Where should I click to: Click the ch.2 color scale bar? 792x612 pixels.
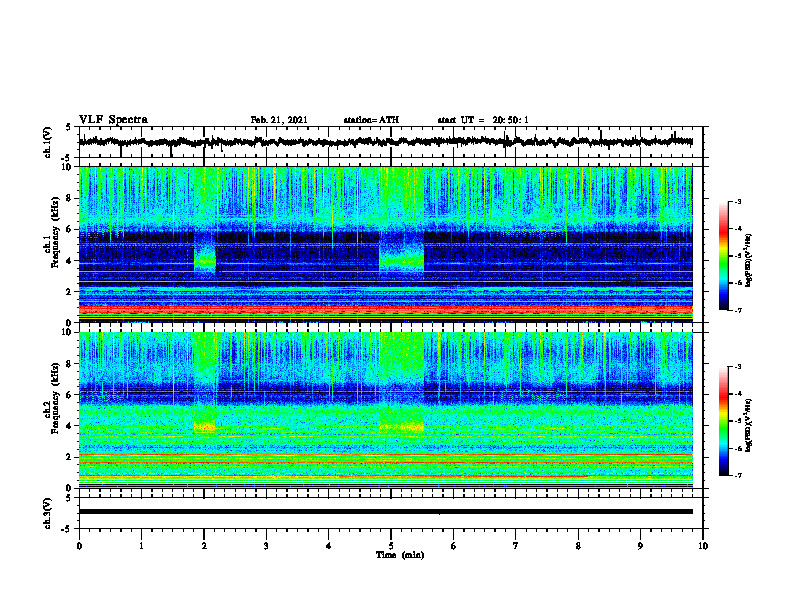pyautogui.click(x=724, y=421)
